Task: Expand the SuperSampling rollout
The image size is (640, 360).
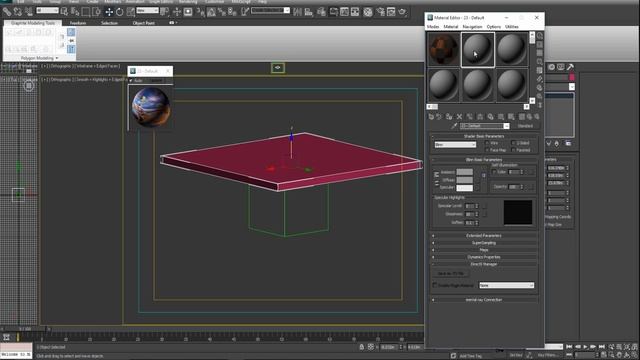Action: click(x=484, y=243)
